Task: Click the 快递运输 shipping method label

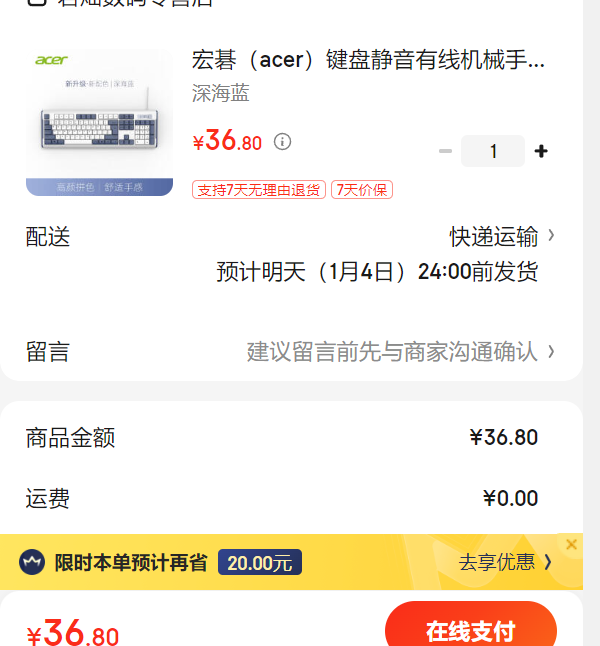Action: (x=493, y=236)
